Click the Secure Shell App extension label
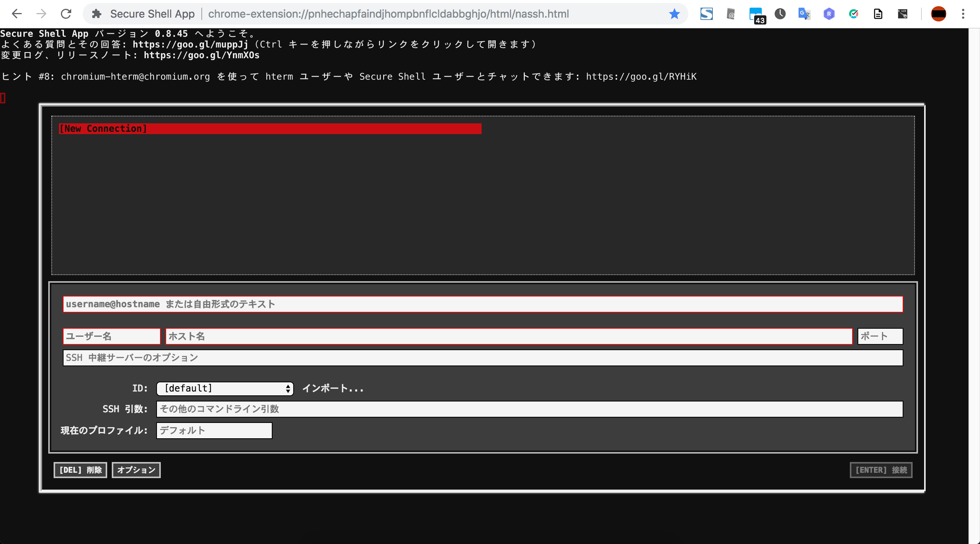This screenshot has height=544, width=980. pos(153,14)
